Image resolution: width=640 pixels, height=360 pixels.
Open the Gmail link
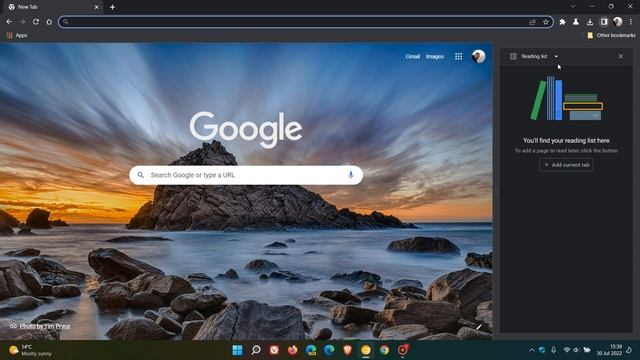click(x=413, y=56)
